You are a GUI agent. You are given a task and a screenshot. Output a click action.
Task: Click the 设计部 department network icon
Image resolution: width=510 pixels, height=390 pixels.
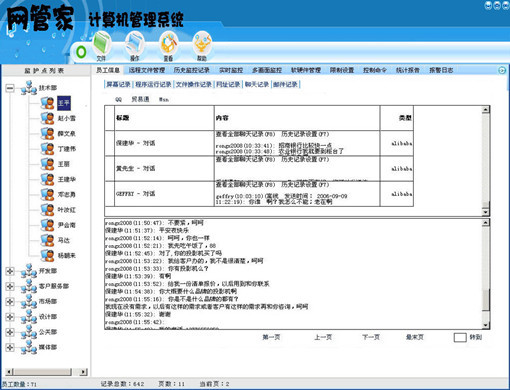[29, 317]
